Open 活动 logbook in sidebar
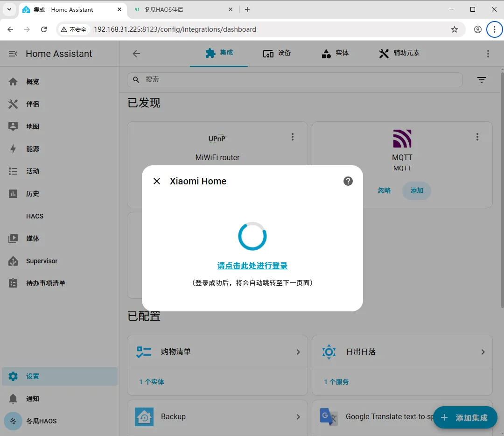This screenshot has width=504, height=436. pyautogui.click(x=60, y=171)
